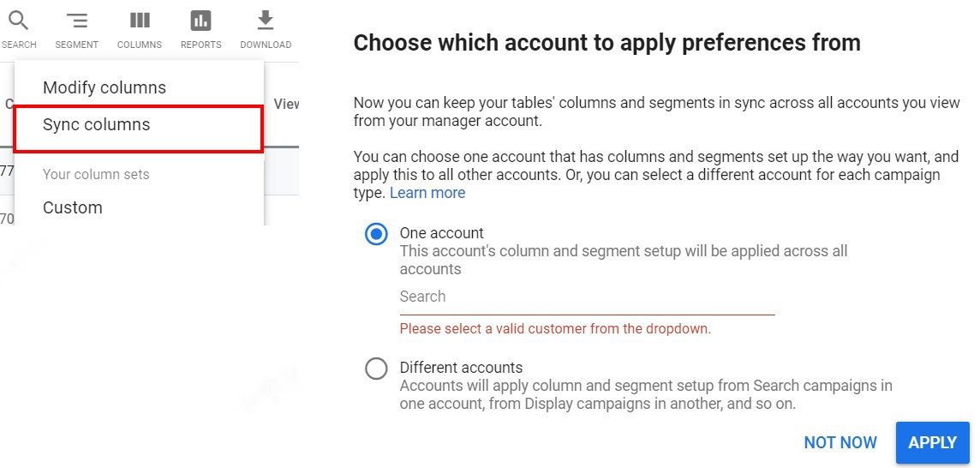Screen dimensions: 980x468
Task: Click the Columns icon in toolbar
Action: (x=140, y=21)
